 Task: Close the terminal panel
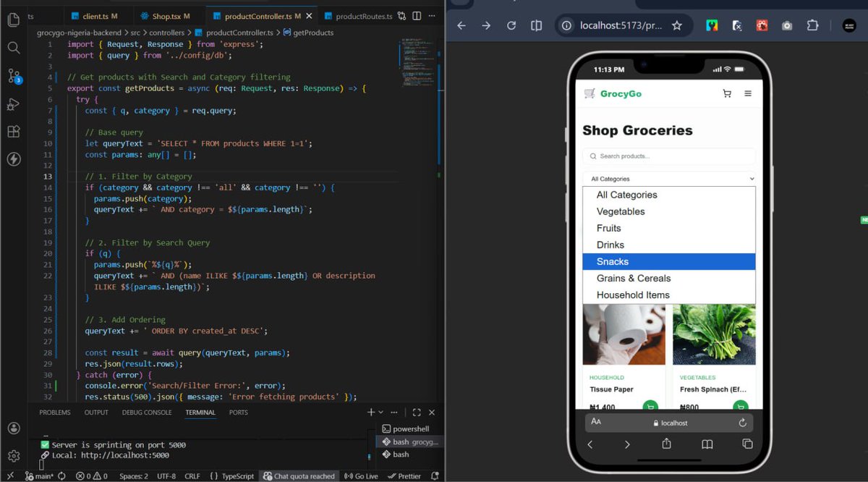pos(432,413)
